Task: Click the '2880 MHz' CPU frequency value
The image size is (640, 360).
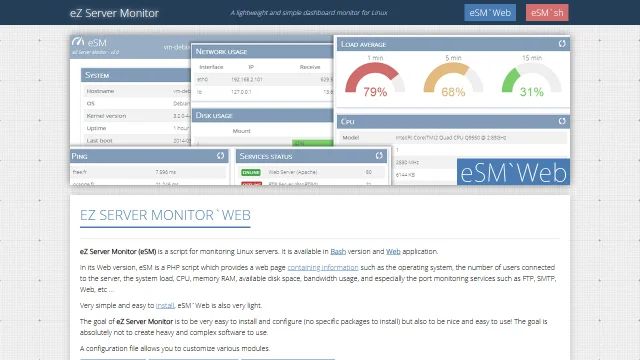Action: [407, 162]
